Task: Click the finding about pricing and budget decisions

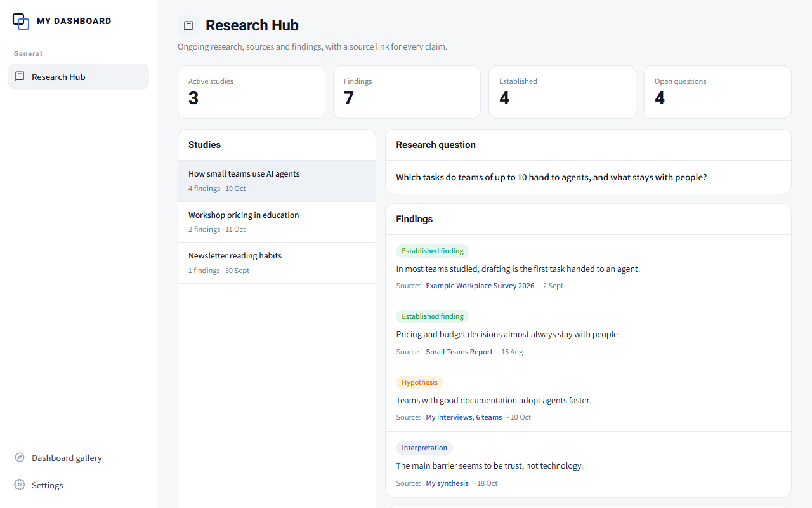Action: [508, 334]
